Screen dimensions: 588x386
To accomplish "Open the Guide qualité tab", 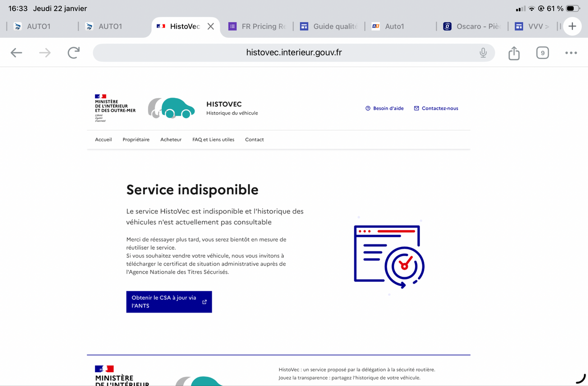I will pyautogui.click(x=329, y=26).
